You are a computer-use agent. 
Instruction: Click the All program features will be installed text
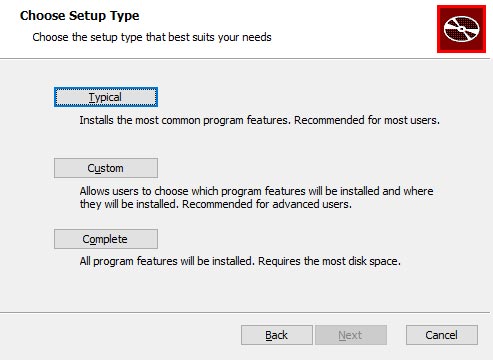click(x=167, y=261)
